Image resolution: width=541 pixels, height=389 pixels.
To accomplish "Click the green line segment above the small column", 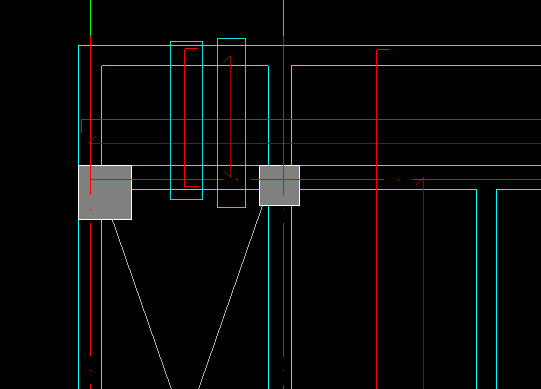I will 284,18.
